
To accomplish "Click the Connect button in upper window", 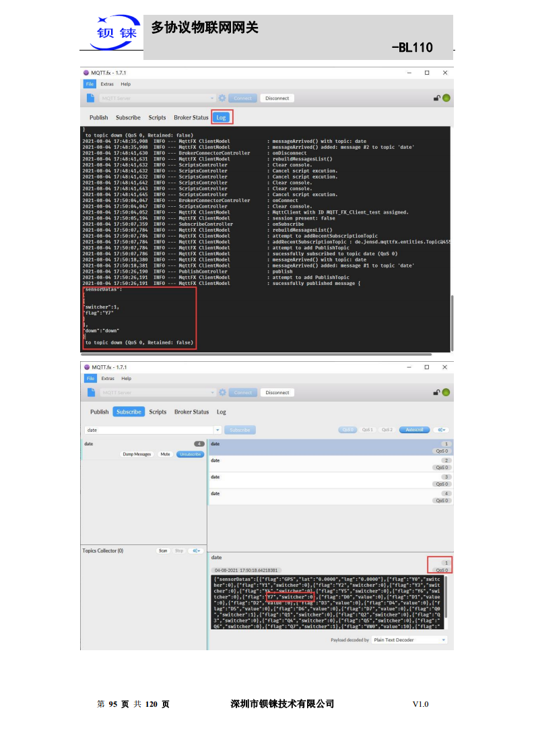I will (x=243, y=98).
